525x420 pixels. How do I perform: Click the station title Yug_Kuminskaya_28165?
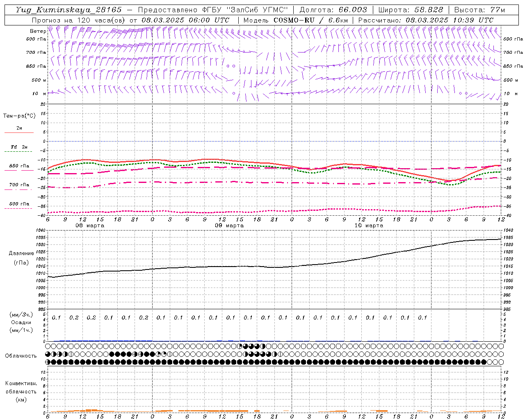[68, 10]
